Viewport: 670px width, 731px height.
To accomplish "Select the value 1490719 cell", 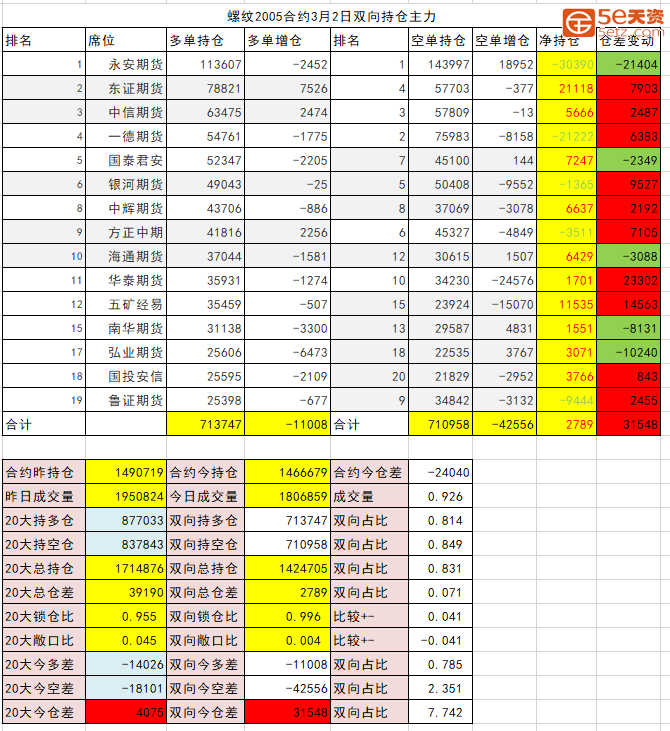I will pos(126,472).
